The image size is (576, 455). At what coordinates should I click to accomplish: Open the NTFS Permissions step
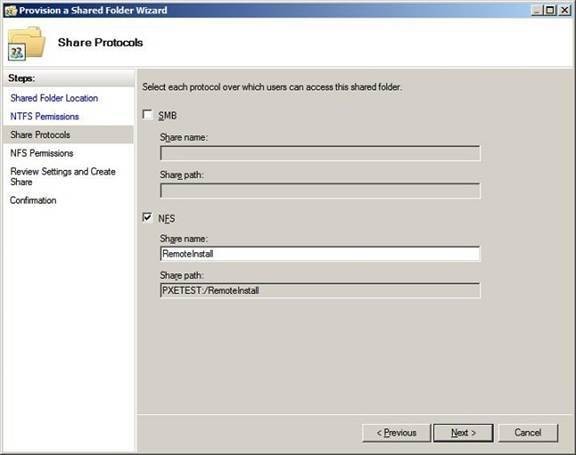[44, 116]
